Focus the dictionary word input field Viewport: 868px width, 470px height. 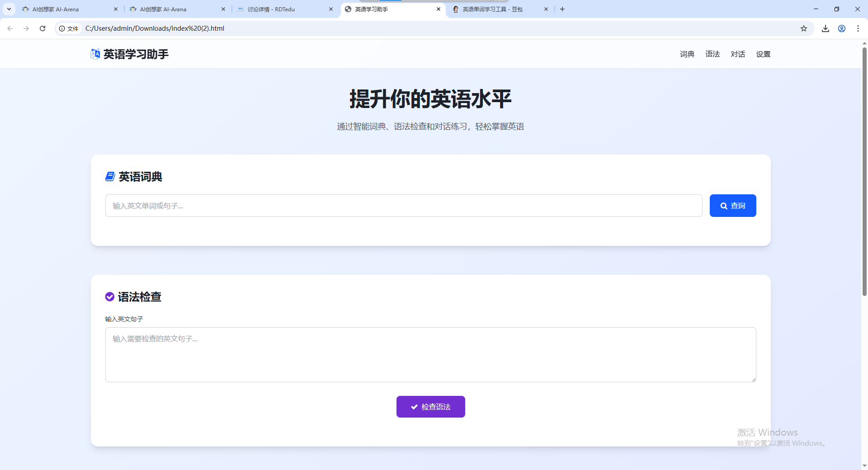tap(404, 206)
